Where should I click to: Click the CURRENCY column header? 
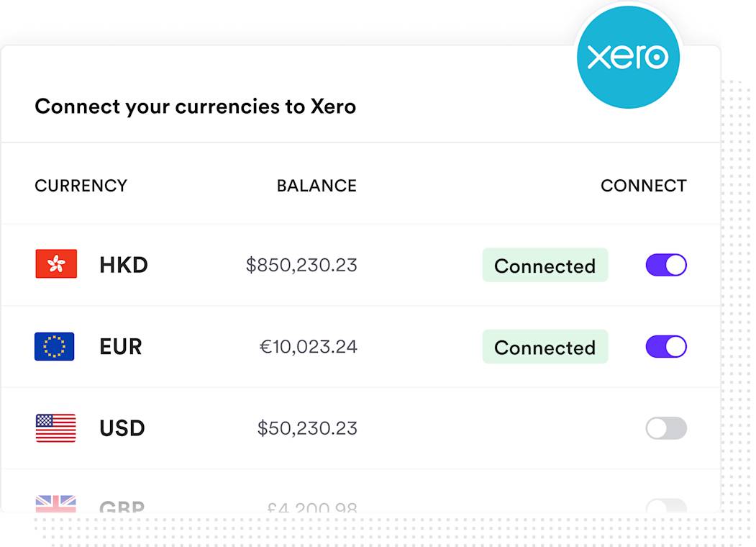[x=81, y=185]
